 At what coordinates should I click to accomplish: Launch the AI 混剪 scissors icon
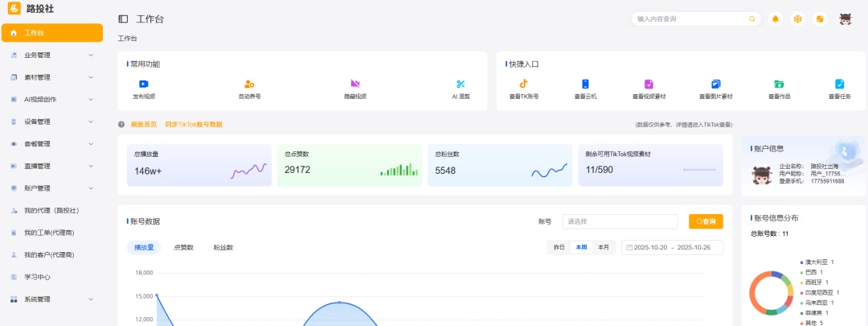coord(461,84)
